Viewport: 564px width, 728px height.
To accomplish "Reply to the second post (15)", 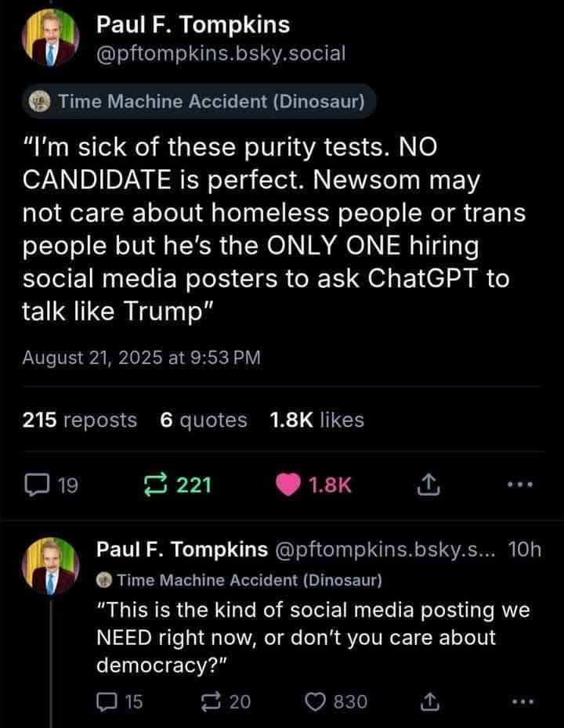I will [x=107, y=702].
